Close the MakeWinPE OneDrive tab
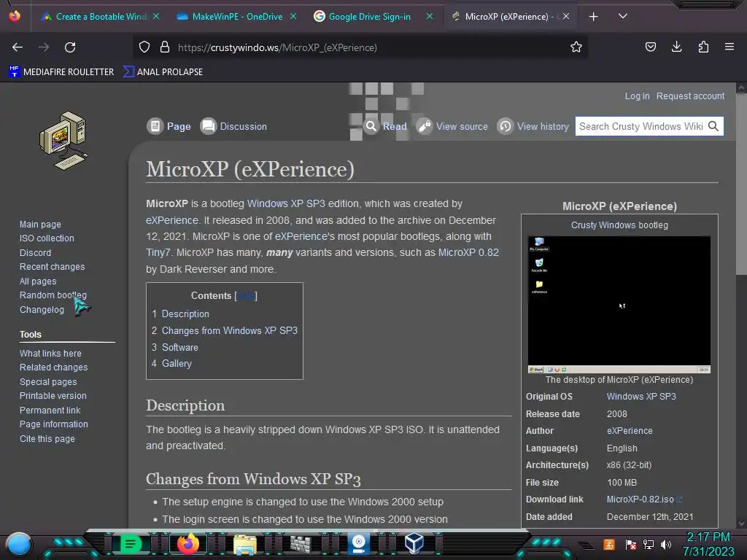747x560 pixels. tap(293, 17)
